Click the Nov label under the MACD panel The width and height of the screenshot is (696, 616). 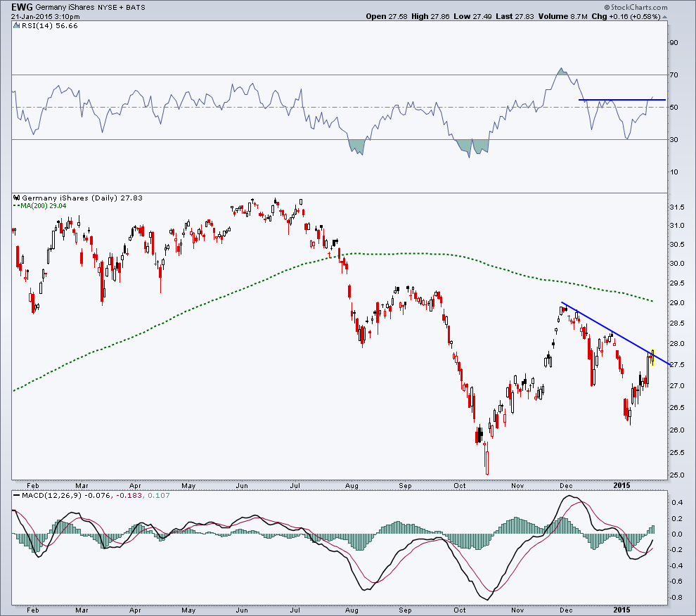tap(517, 610)
